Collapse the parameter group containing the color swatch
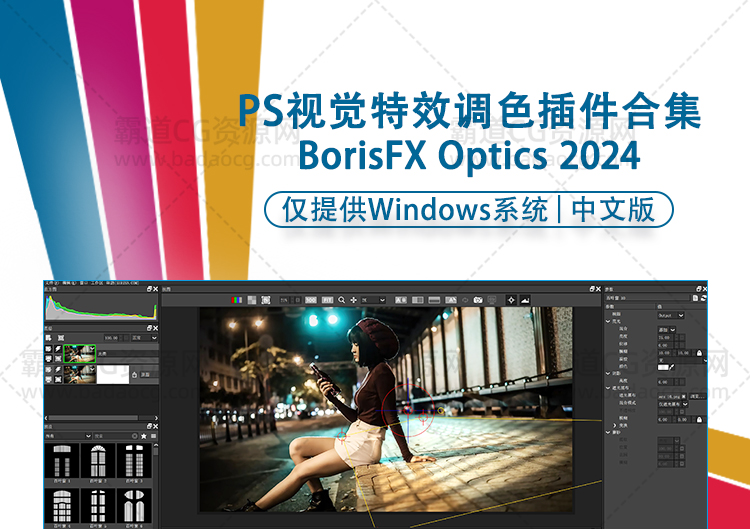The width and height of the screenshot is (750, 529). 607,321
